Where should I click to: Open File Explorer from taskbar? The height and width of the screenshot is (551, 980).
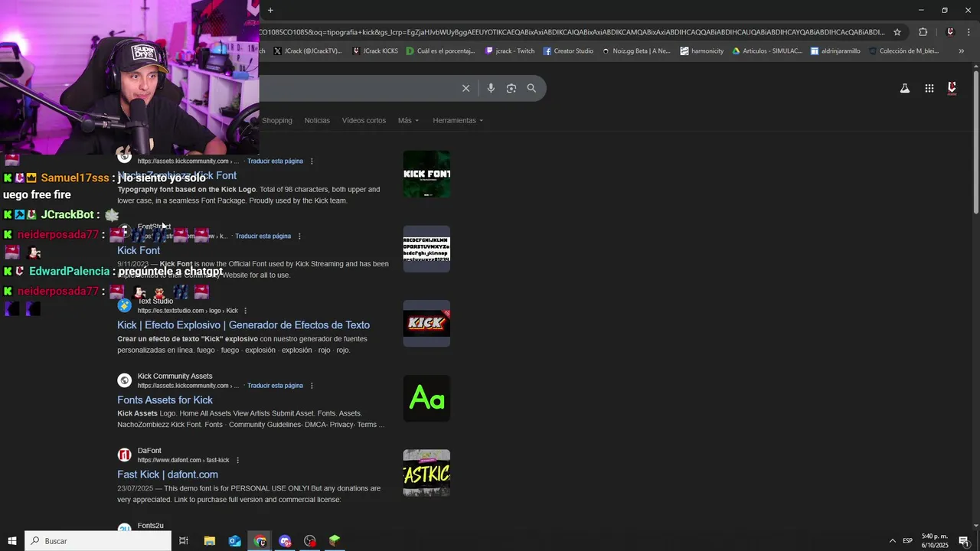tap(210, 541)
